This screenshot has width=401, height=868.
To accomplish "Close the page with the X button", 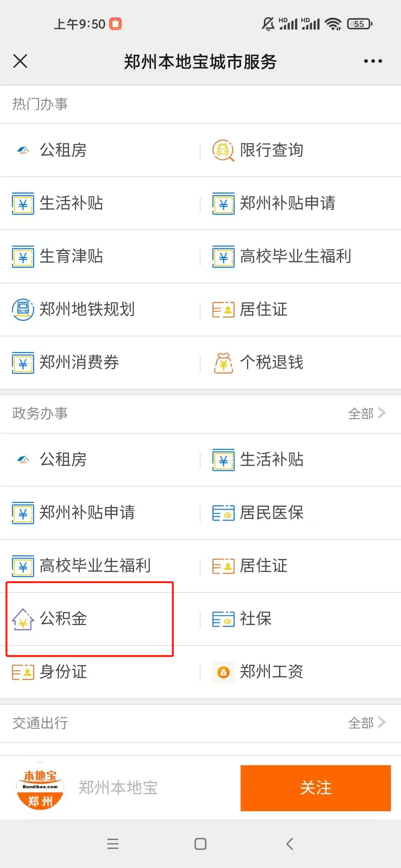I will (20, 61).
